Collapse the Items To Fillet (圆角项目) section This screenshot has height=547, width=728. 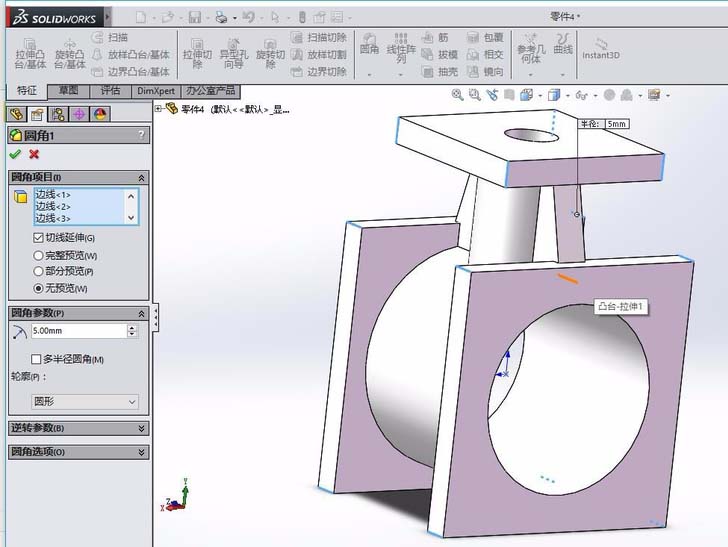tap(142, 177)
